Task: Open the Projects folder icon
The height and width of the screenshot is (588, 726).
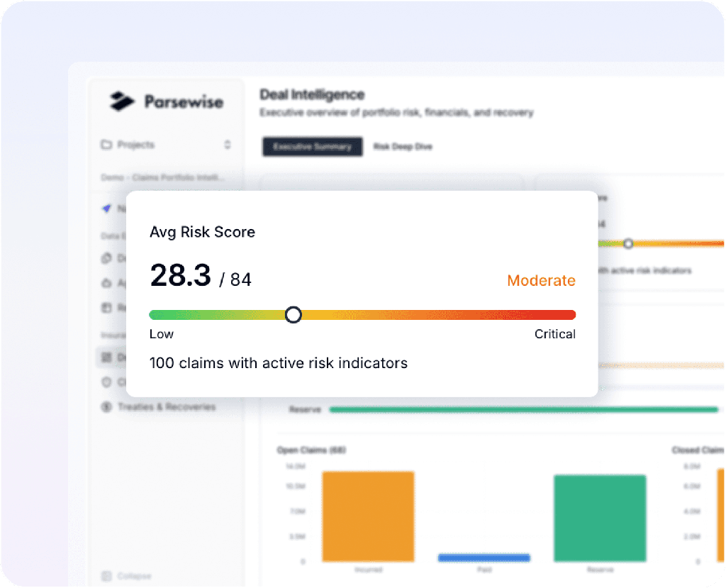Action: [x=106, y=145]
